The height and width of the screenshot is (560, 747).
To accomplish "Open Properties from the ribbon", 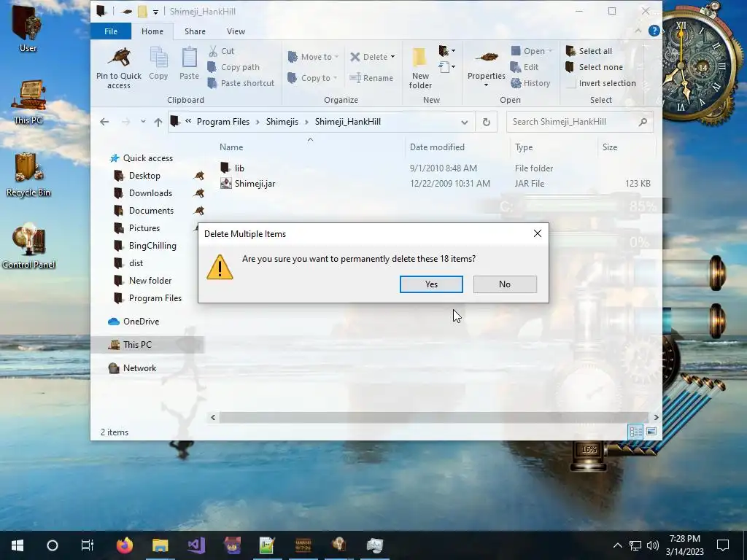I will tap(487, 66).
